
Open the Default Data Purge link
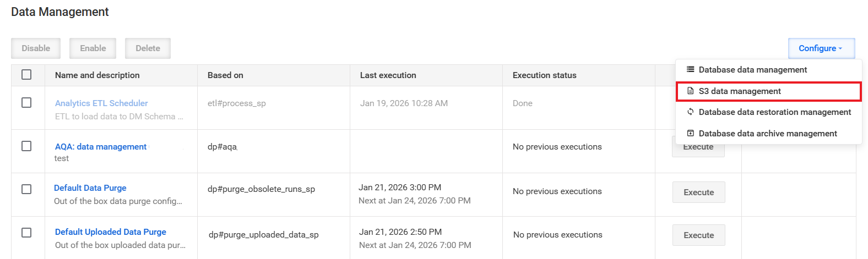click(90, 188)
